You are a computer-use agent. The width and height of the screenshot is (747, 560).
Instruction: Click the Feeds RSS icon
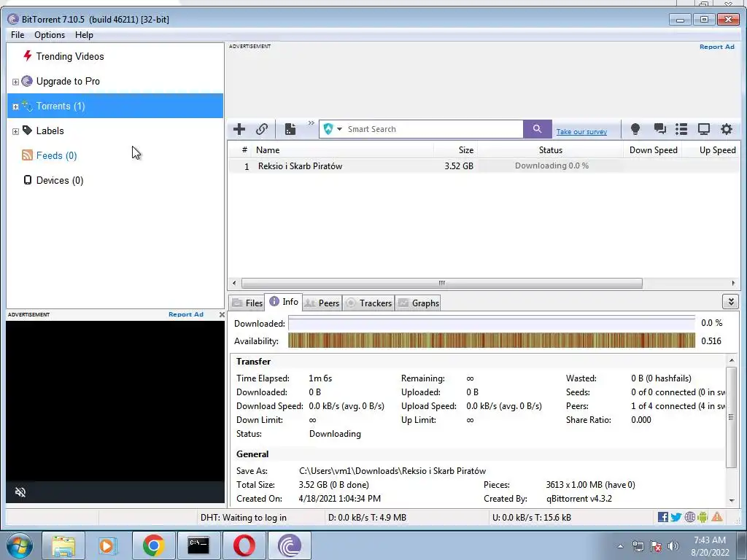(x=28, y=155)
